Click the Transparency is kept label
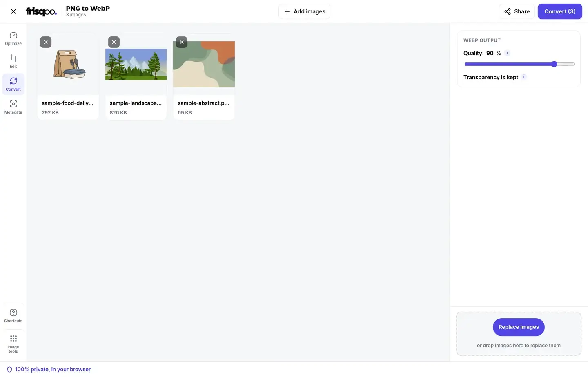Image resolution: width=588 pixels, height=377 pixels. pos(491,77)
